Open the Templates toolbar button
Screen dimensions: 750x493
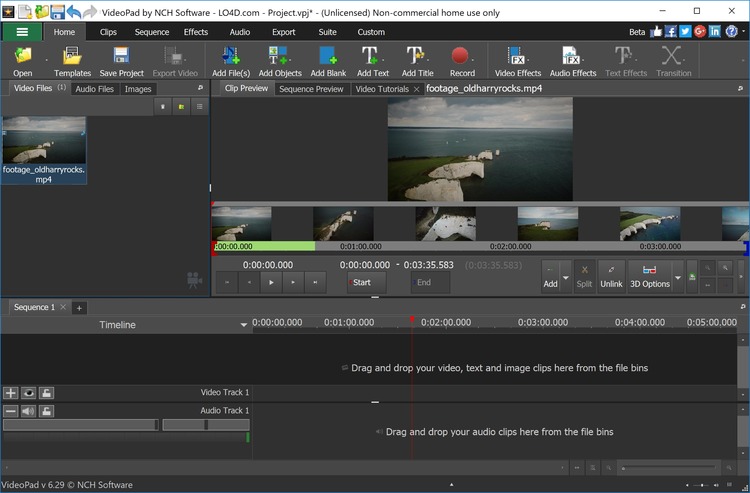click(x=72, y=61)
